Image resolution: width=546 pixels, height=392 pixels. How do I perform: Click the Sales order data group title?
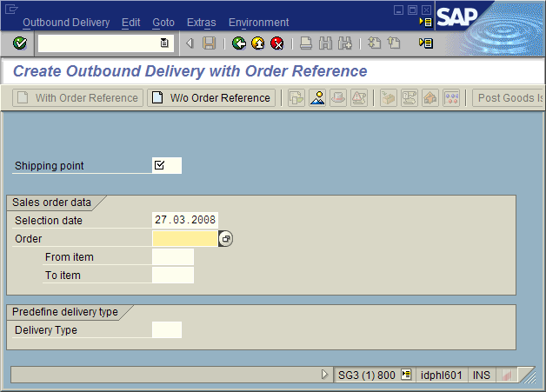pyautogui.click(x=51, y=203)
